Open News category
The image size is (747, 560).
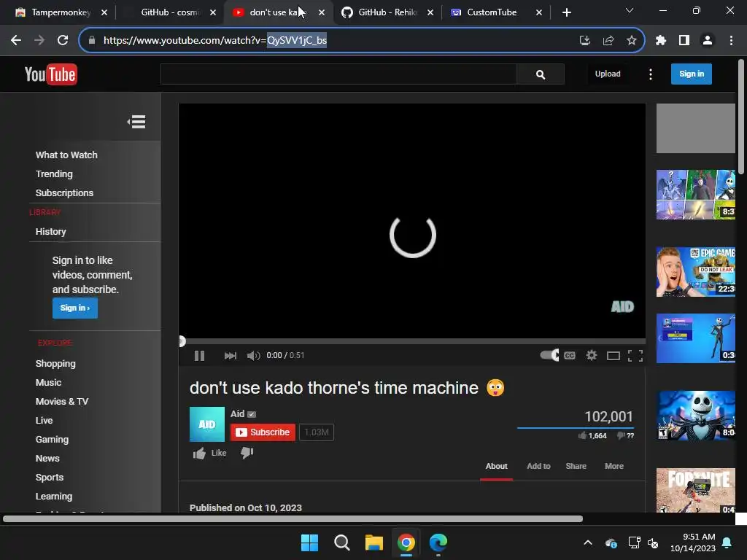click(x=47, y=459)
